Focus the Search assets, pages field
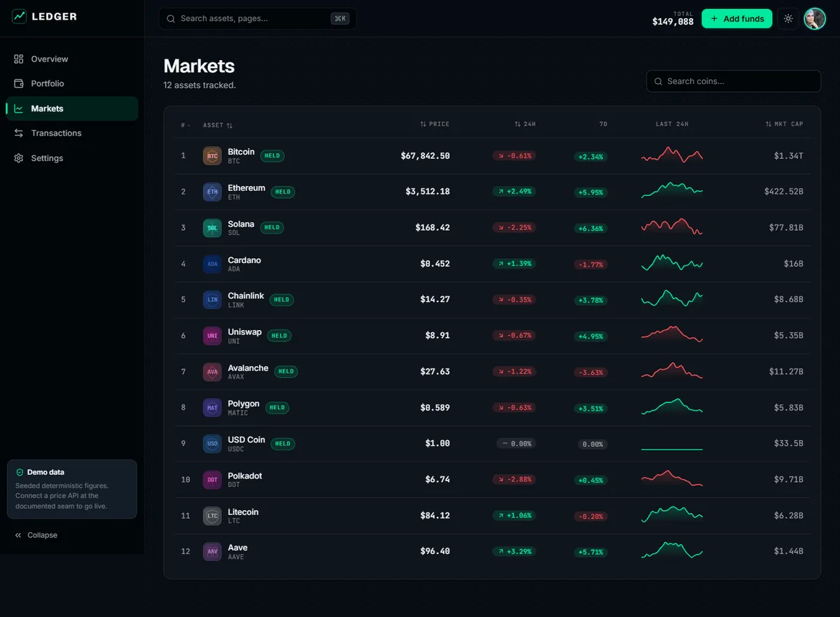Image resolution: width=840 pixels, height=617 pixels. tap(257, 18)
